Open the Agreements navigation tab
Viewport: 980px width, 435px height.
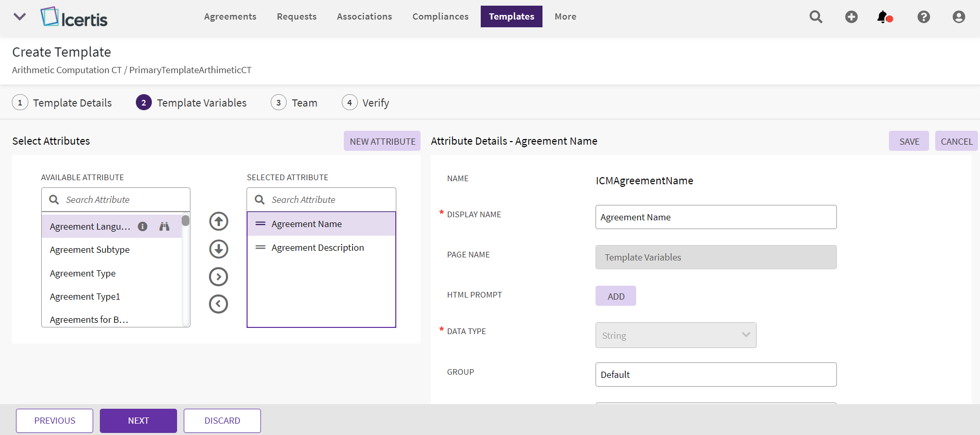(x=230, y=16)
